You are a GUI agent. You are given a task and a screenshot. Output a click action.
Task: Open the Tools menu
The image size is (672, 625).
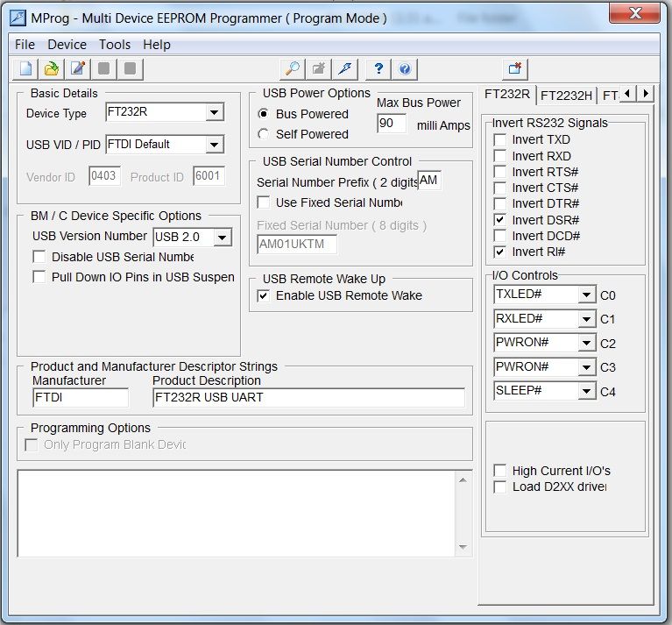[x=114, y=44]
